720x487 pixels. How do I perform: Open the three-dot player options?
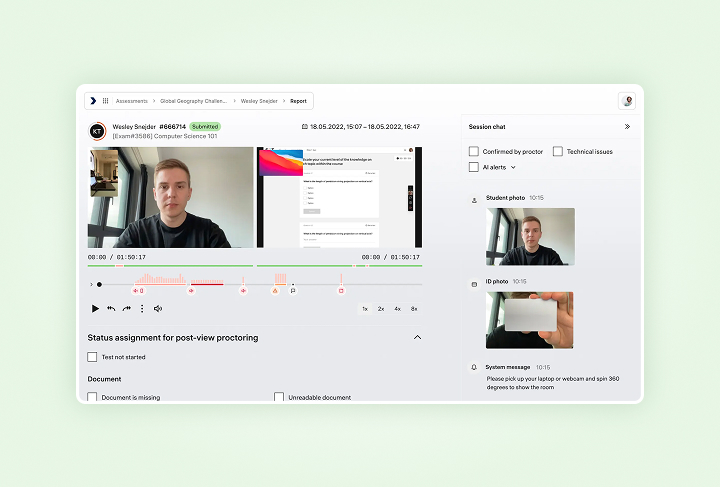142,308
